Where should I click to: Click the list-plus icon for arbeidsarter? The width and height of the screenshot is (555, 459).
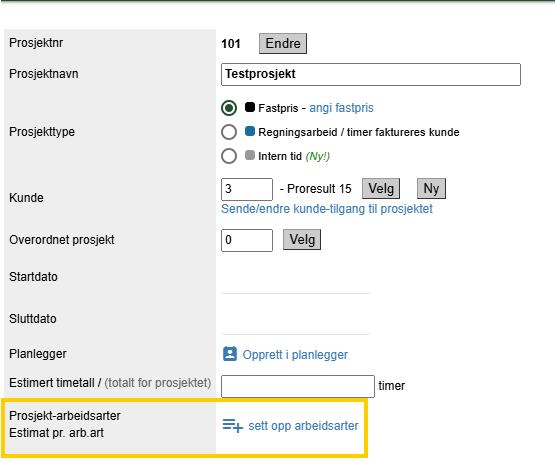tap(233, 425)
